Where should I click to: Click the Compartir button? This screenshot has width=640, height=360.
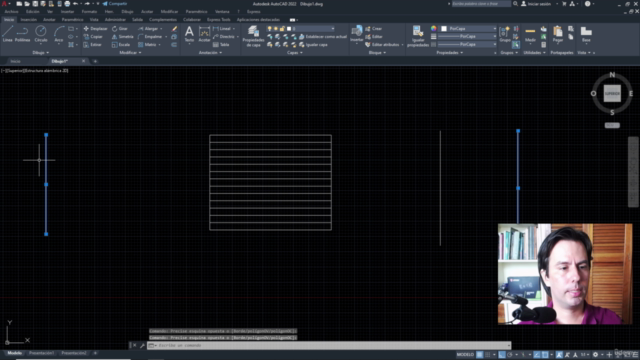115,4
